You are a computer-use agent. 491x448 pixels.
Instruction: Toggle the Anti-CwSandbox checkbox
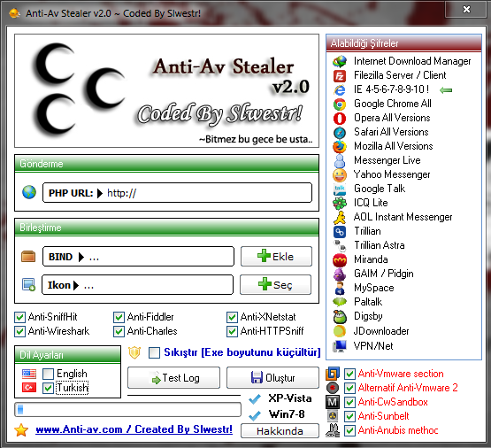[349, 402]
